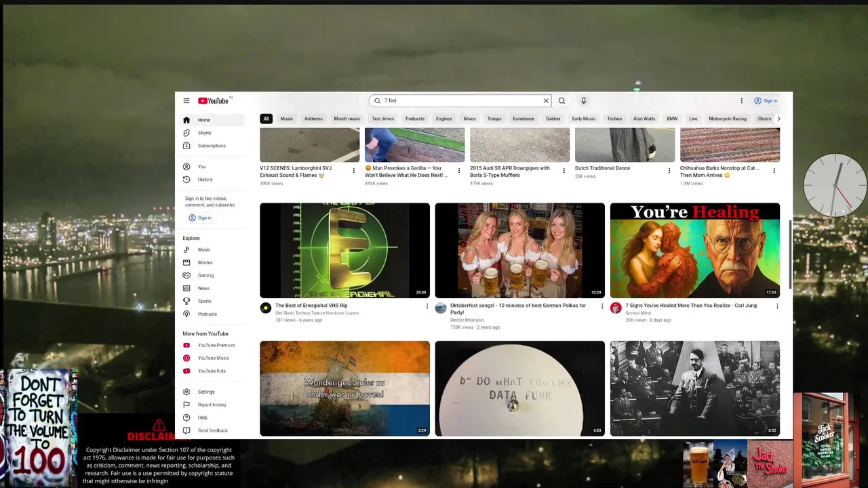868x488 pixels.
Task: Open YouTube Music link
Action: click(x=213, y=358)
